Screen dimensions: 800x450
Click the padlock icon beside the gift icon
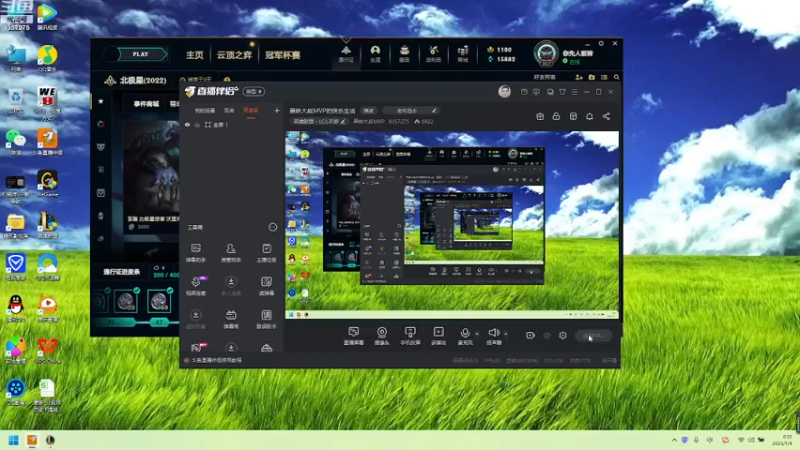click(556, 116)
